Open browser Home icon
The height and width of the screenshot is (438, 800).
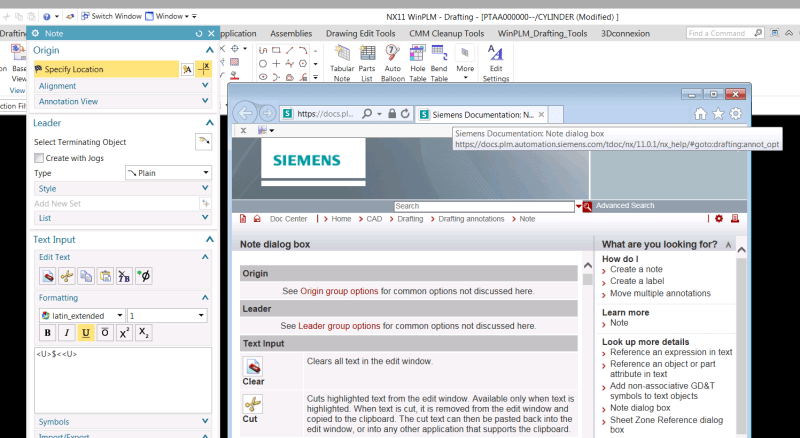pos(701,114)
